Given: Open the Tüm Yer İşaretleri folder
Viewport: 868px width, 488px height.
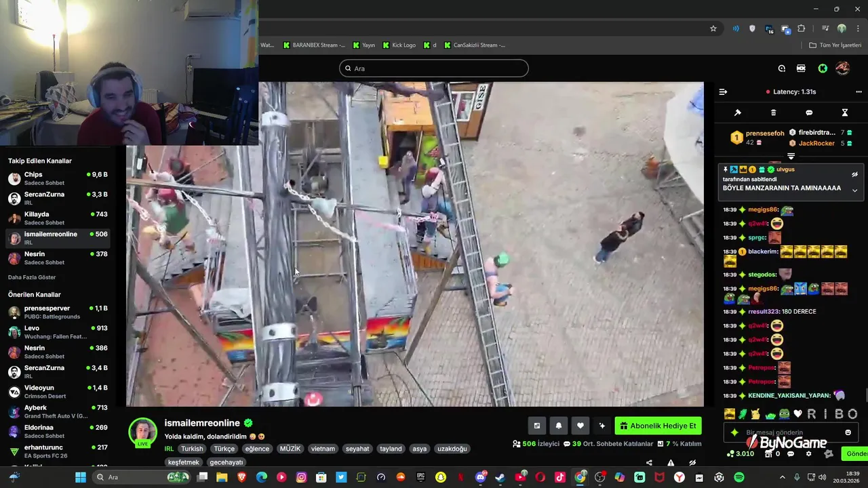Looking at the screenshot, I should [835, 45].
